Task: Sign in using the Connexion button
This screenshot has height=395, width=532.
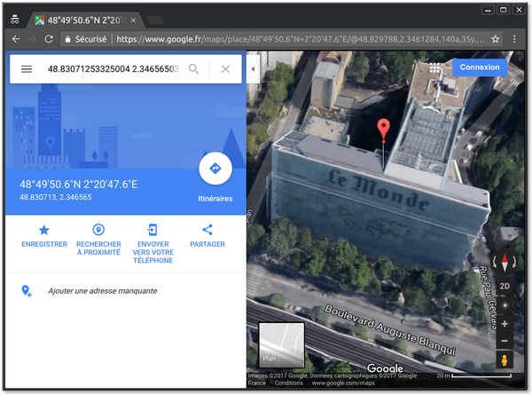Action: [x=480, y=67]
